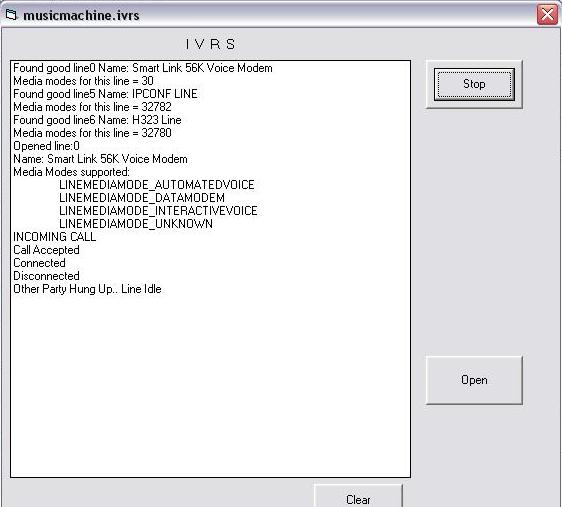Image resolution: width=562 pixels, height=507 pixels.
Task: Click the IVRS heading label
Action: (210, 44)
